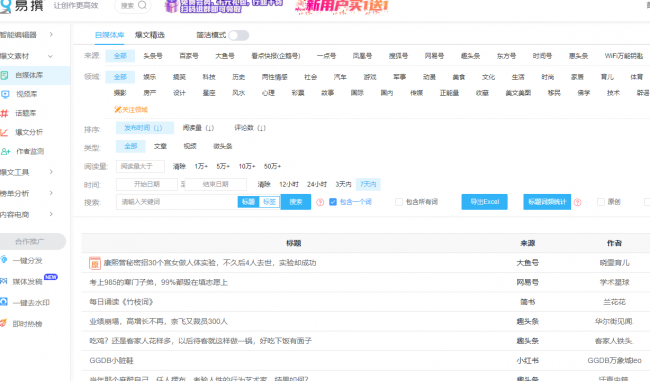Click the 结束日期 date field
650x381 pixels.
click(x=216, y=184)
